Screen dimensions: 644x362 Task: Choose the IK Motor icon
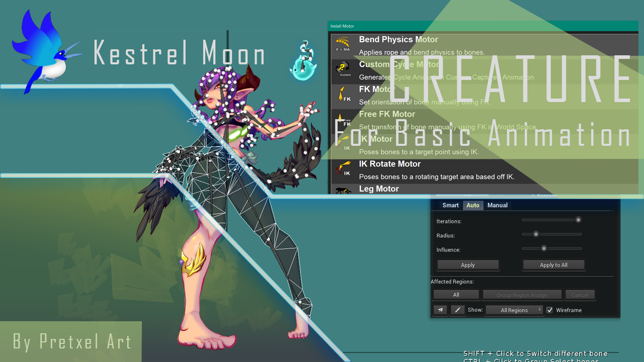(x=343, y=144)
